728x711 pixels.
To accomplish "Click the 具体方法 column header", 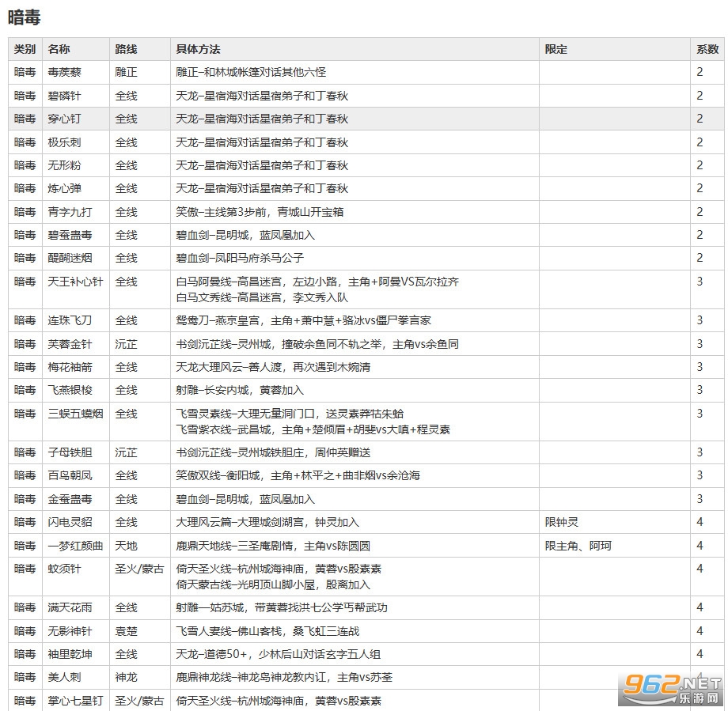I will tap(355, 49).
